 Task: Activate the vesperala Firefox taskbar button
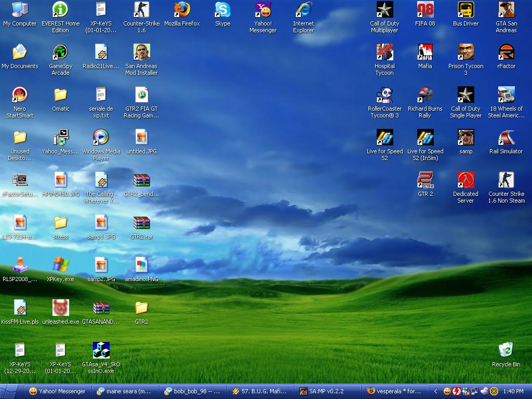pos(395,391)
